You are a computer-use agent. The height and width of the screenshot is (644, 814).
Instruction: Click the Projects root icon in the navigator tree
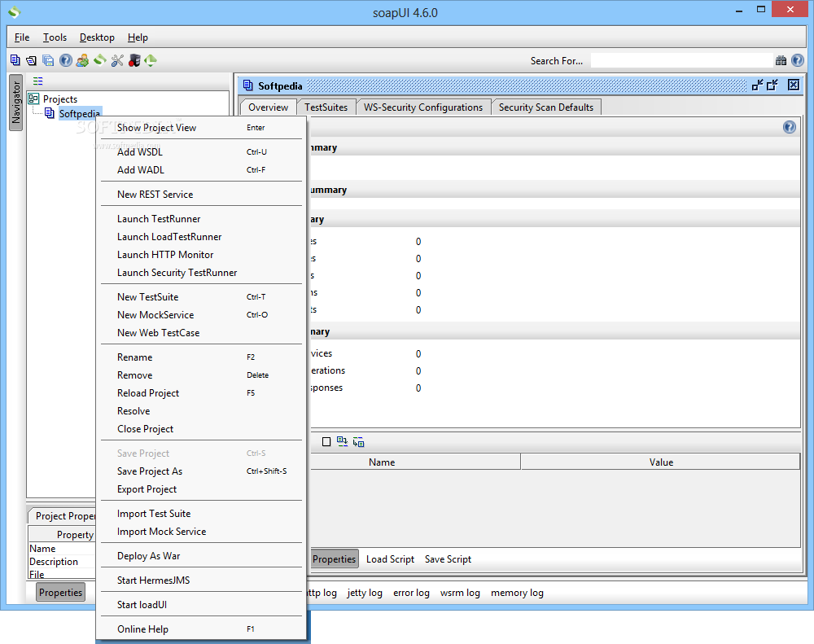(33, 99)
